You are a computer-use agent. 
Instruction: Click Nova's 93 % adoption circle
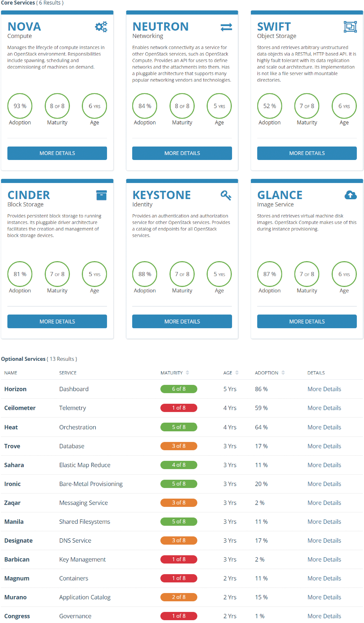[x=20, y=106]
